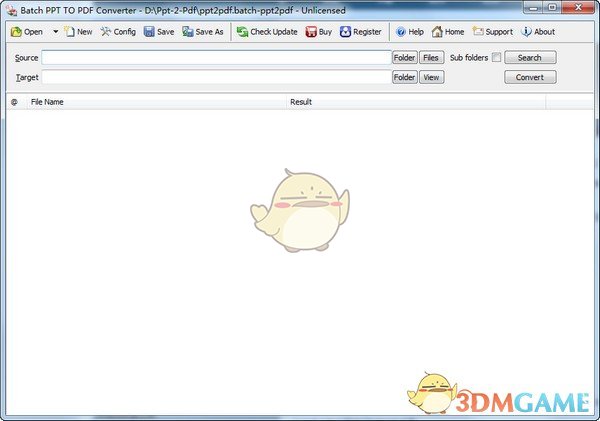Click the Home house icon
Screen dimensions: 600x421
pyautogui.click(x=437, y=32)
